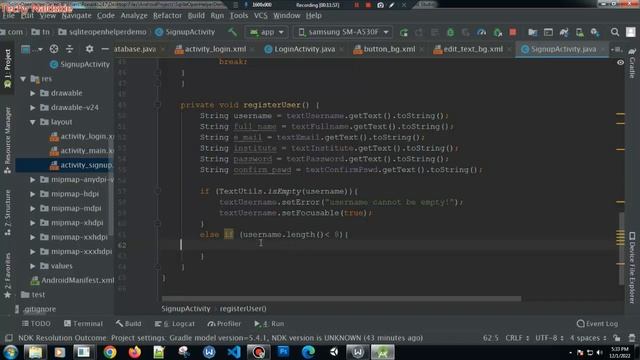640x360 pixels.
Task: Click the collapse all icon in Project panel
Action: [x=70, y=49]
